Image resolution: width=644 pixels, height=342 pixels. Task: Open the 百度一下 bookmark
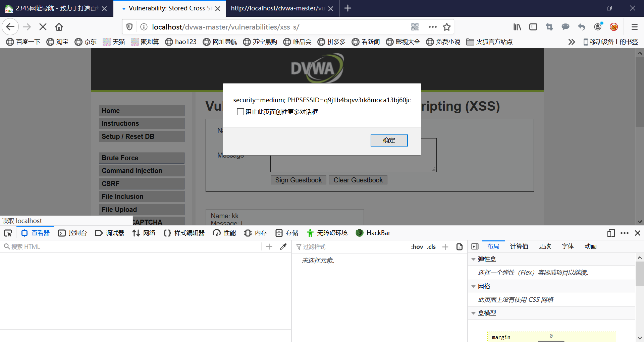click(23, 42)
